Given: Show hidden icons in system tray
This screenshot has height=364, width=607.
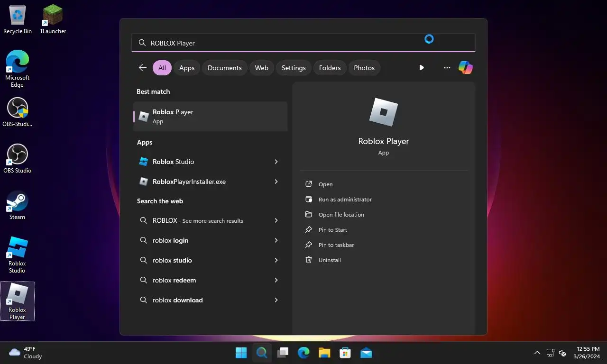Looking at the screenshot, I should [537, 353].
